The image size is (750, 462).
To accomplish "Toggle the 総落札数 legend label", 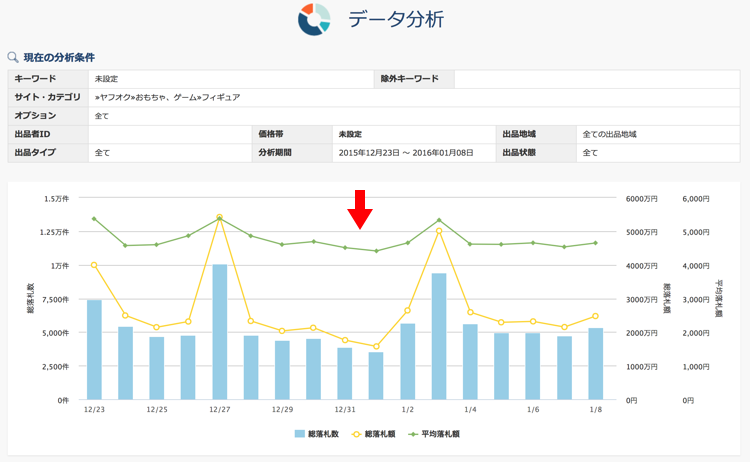I will (x=325, y=434).
